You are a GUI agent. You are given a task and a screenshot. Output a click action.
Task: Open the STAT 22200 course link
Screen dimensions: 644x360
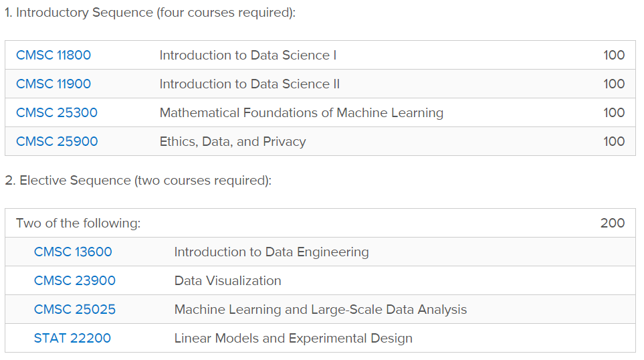click(72, 339)
